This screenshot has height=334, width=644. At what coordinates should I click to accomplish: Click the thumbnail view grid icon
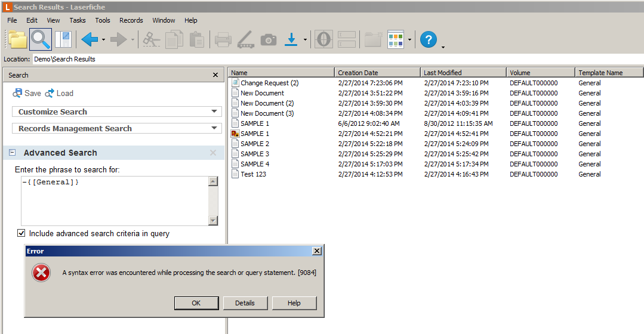click(x=396, y=40)
